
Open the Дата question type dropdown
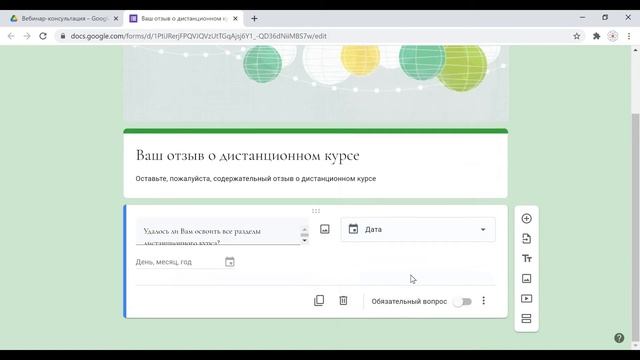[418, 229]
